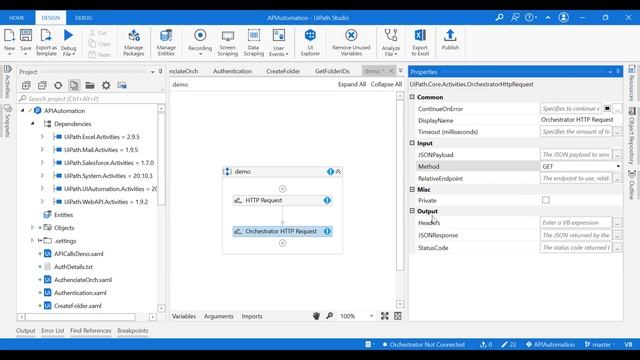Viewport: 640px width, 360px height.
Task: Click Expand All in designer
Action: [351, 84]
